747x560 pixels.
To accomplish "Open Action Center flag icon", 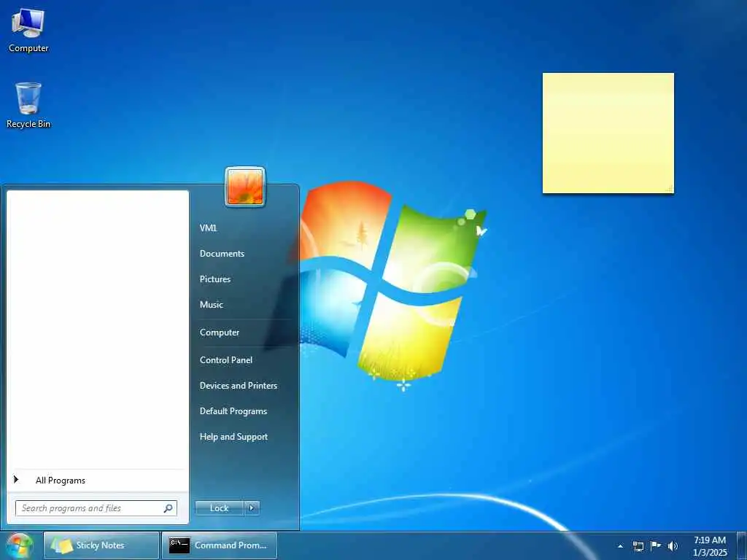I will pos(656,546).
